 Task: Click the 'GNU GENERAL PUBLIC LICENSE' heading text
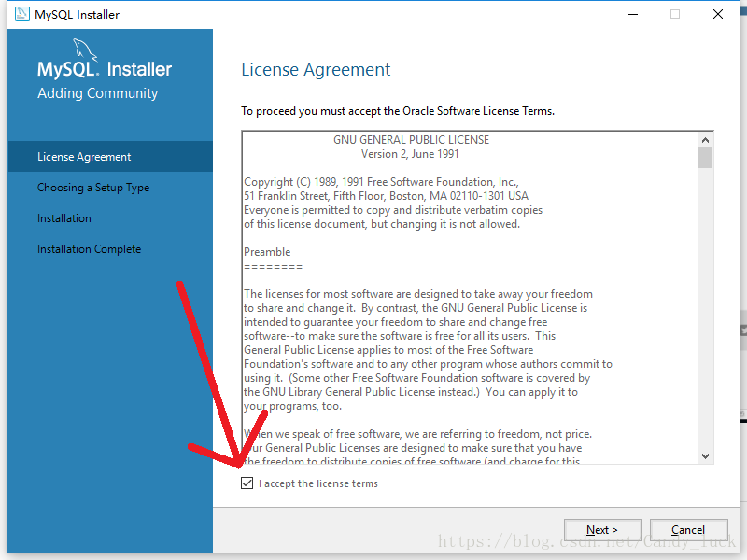point(411,139)
